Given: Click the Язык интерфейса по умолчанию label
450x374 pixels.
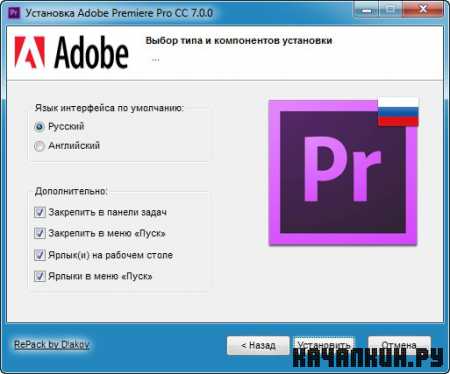Looking at the screenshot, I should pyautogui.click(x=110, y=108).
